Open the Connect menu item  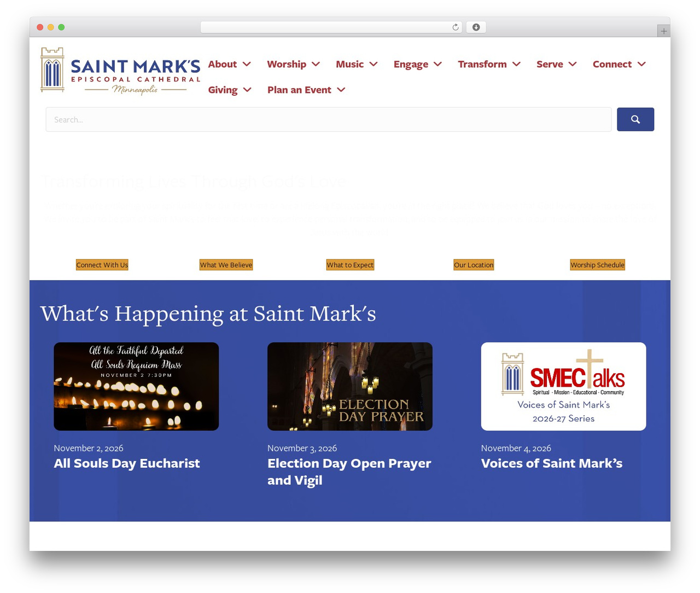click(612, 64)
